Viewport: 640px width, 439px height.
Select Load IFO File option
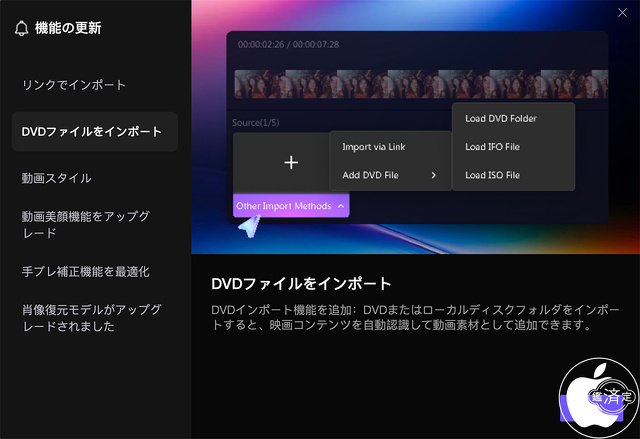pos(492,146)
